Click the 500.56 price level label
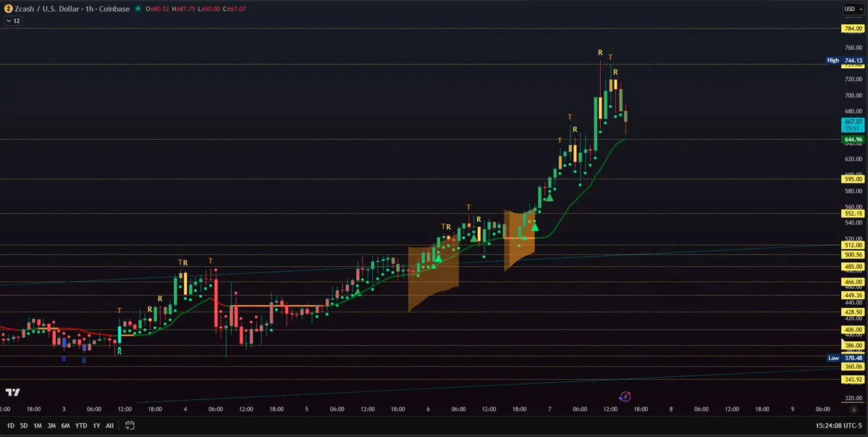The width and height of the screenshot is (868, 437). coord(853,255)
